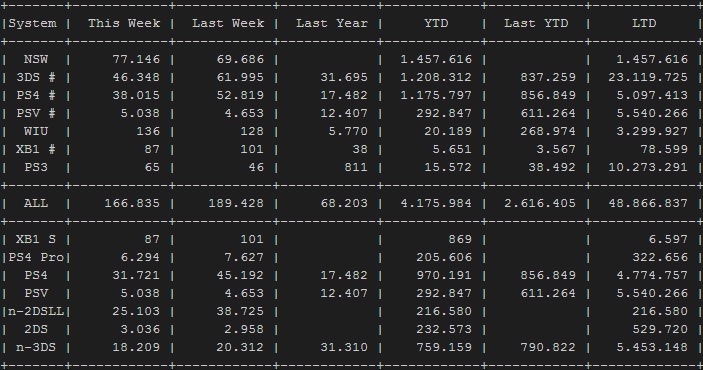This screenshot has height=370, width=703.
Task: Select the This Week column header
Action: pyautogui.click(x=124, y=23)
